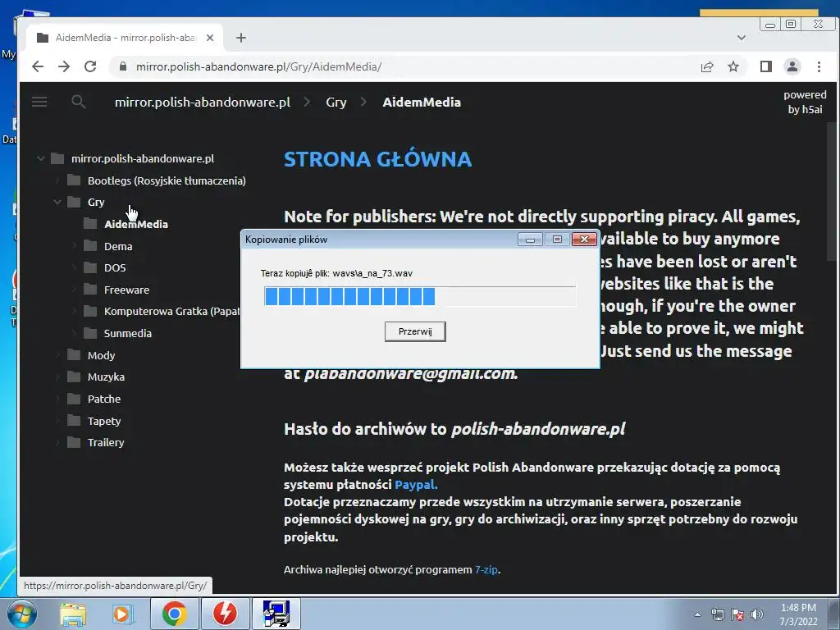Click the Przerwij button
This screenshot has width=840, height=630.
pyautogui.click(x=415, y=331)
